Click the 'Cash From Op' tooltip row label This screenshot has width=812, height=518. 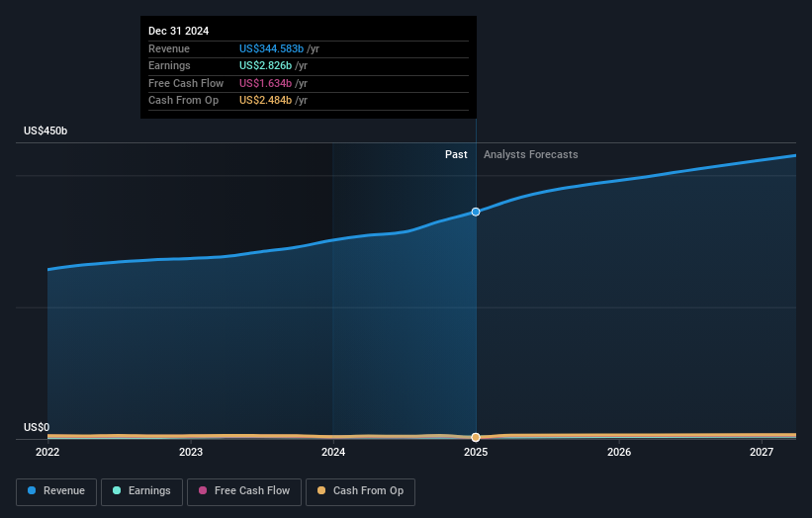click(183, 101)
